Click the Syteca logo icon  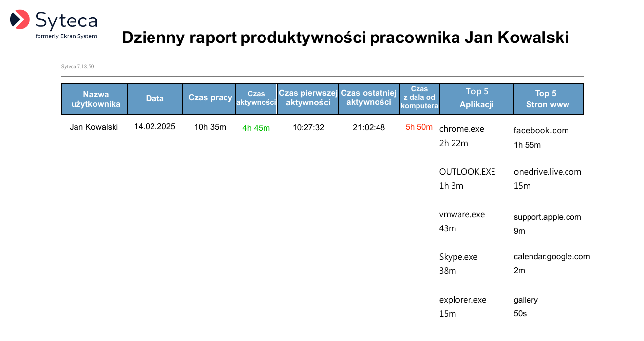pyautogui.click(x=20, y=20)
